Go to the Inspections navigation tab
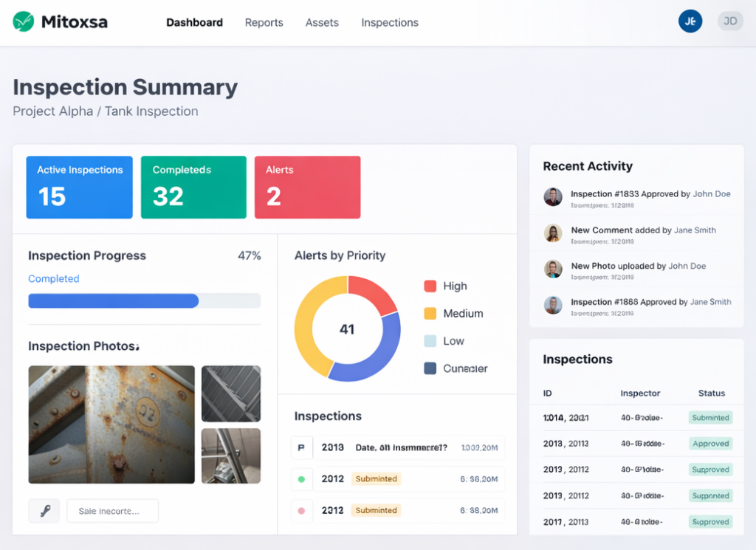 coord(390,23)
